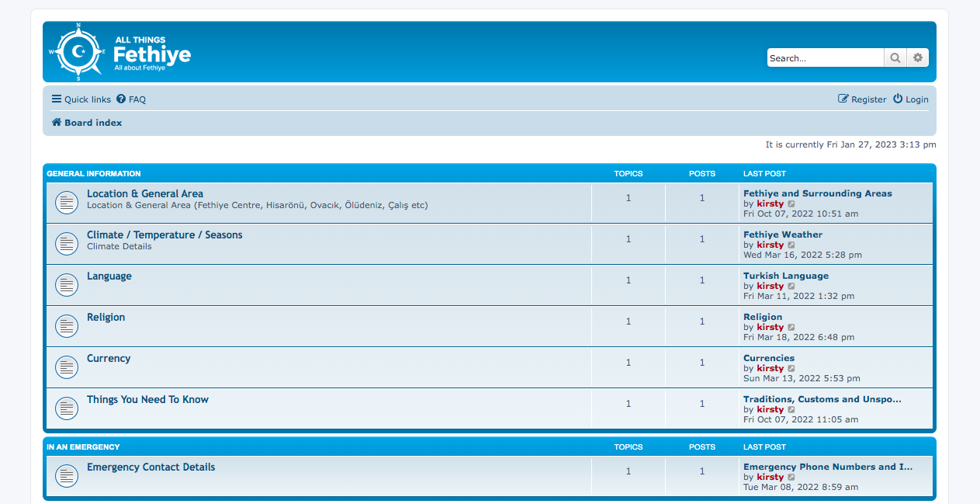View latest post icon for Fethiye Weather
Image resolution: width=980 pixels, height=504 pixels.
(x=791, y=245)
